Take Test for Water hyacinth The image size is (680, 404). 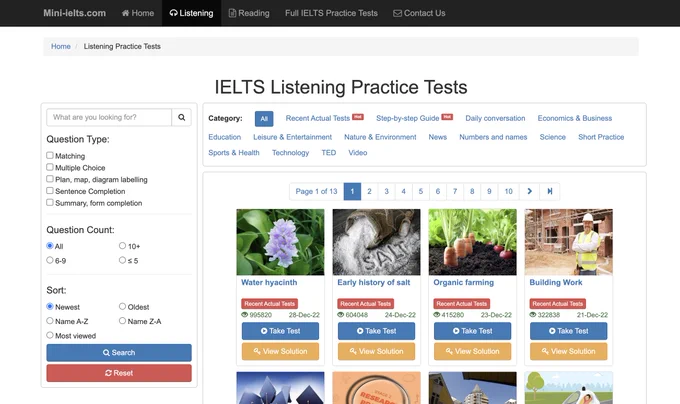[280, 331]
